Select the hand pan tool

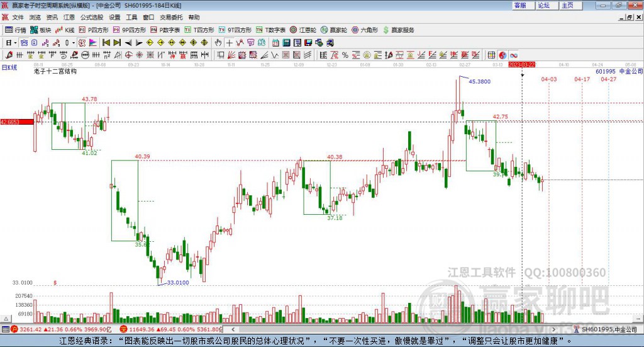(x=218, y=43)
